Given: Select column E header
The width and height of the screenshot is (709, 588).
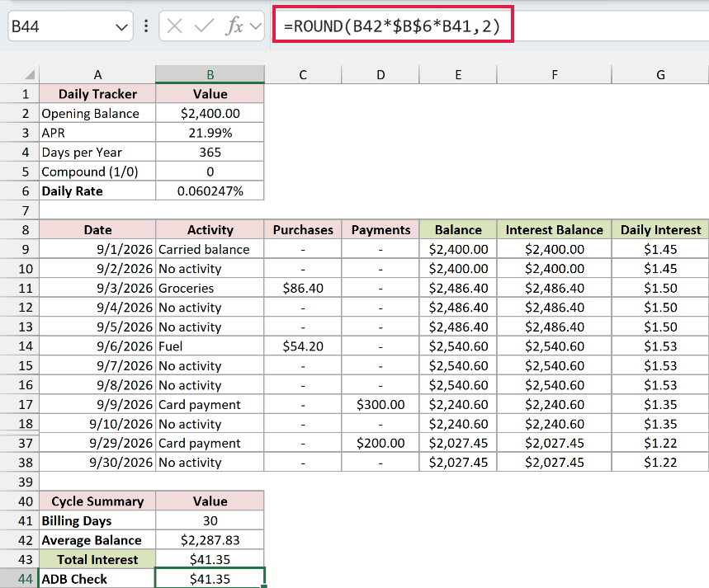Looking at the screenshot, I should [x=458, y=74].
